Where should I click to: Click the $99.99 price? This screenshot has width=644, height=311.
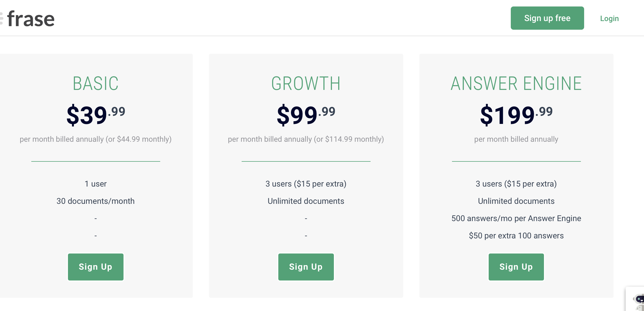pos(306,115)
